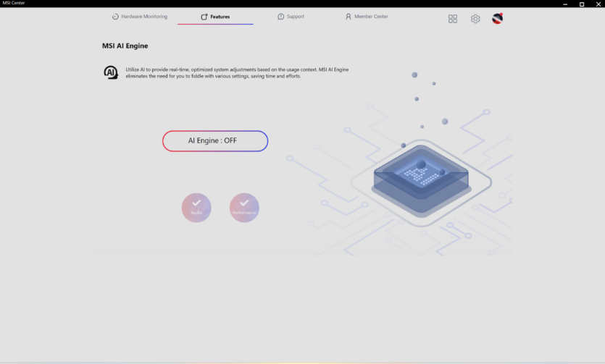
Task: Open the Support tab
Action: pos(291,17)
